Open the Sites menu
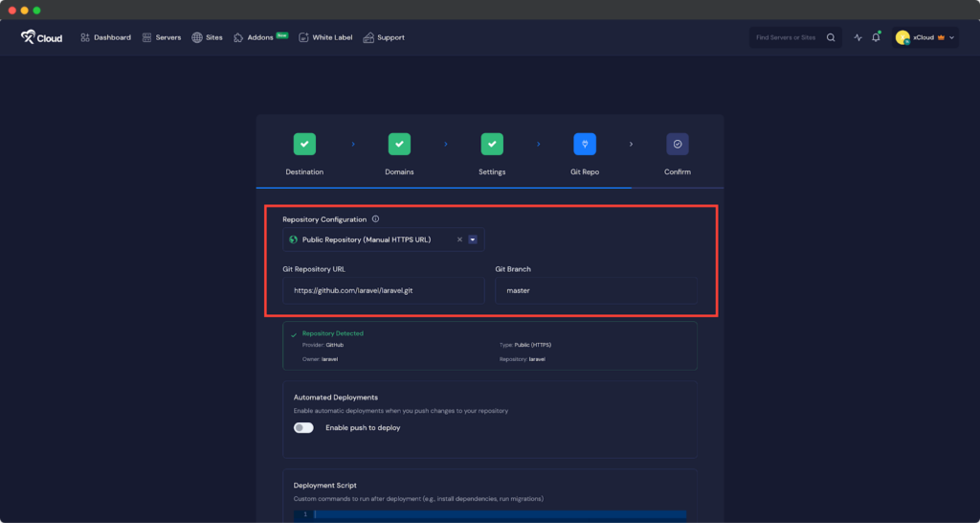The height and width of the screenshot is (523, 980). tap(207, 37)
